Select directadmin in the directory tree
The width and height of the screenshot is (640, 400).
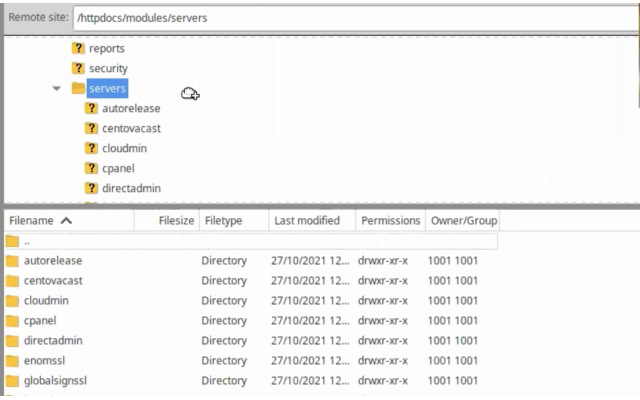(131, 188)
